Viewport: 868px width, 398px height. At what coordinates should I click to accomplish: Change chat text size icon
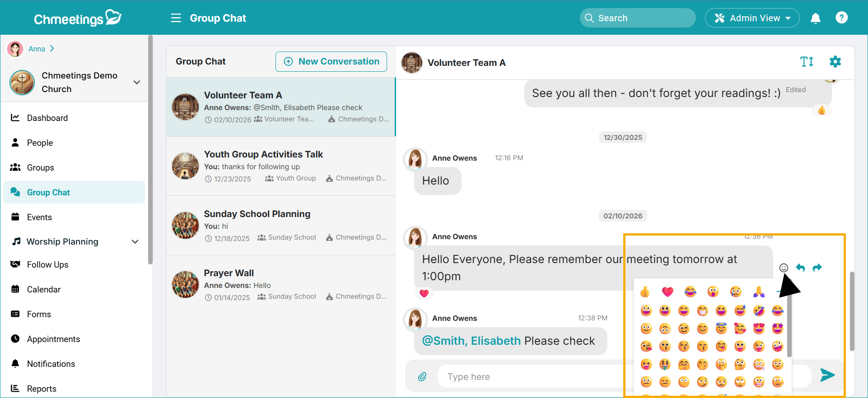807,62
